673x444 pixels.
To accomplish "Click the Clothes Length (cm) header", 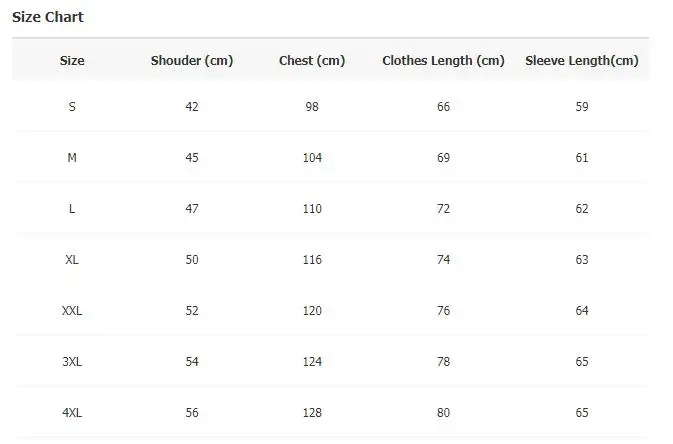I will [443, 61].
